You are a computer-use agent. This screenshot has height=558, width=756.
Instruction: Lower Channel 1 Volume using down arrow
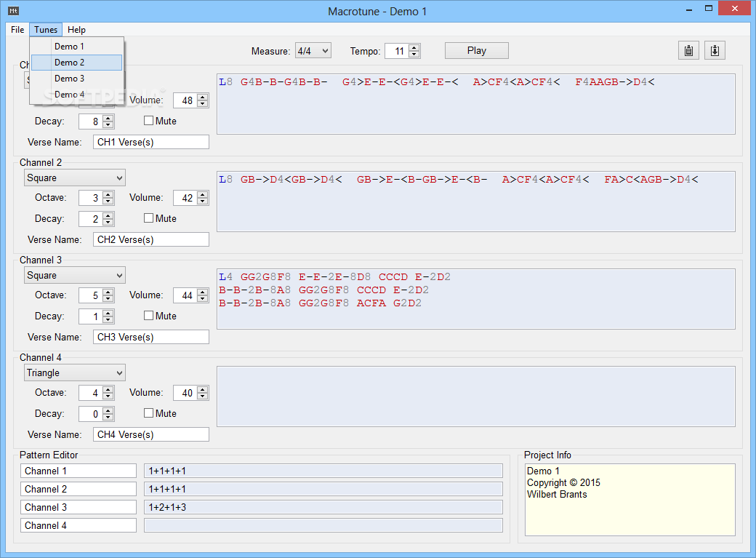point(203,104)
